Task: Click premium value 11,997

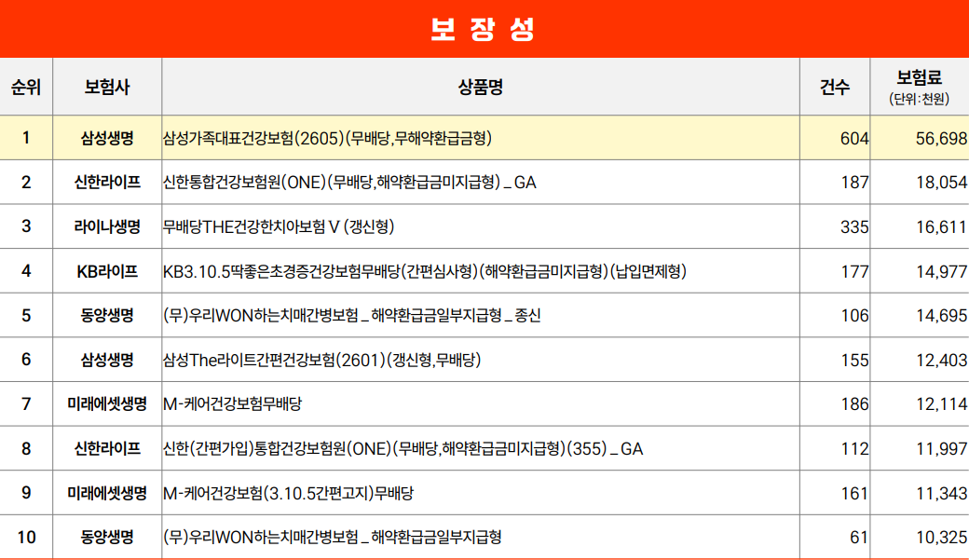Action: tap(941, 449)
